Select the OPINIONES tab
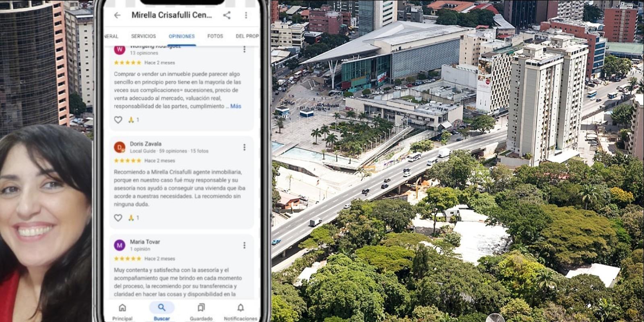 (x=182, y=36)
